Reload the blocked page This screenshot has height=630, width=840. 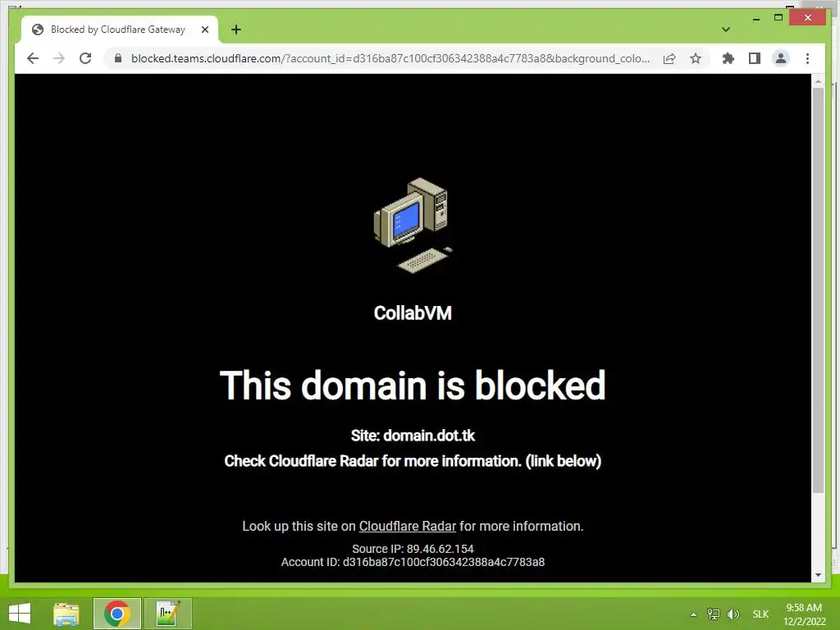point(85,58)
